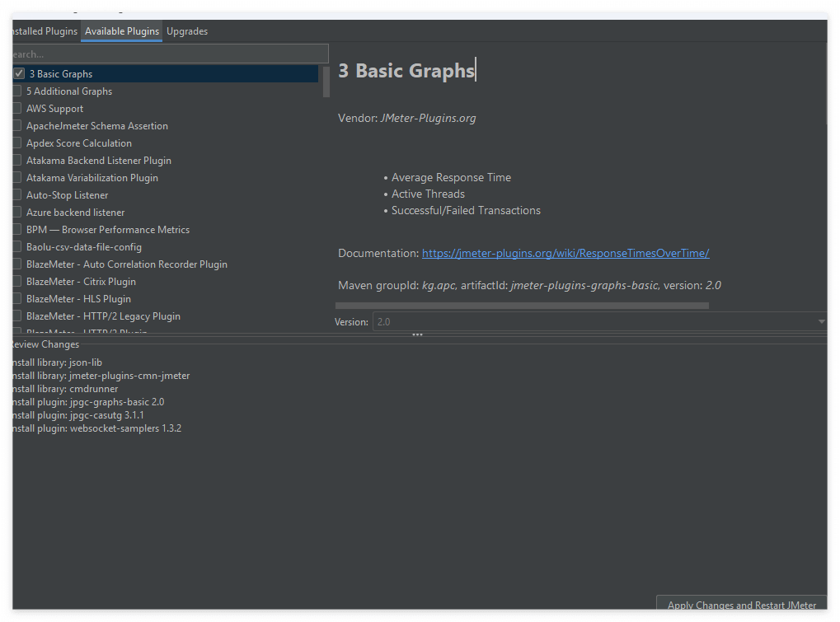
Task: Click the Install library json-lib line
Action: pyautogui.click(x=58, y=362)
